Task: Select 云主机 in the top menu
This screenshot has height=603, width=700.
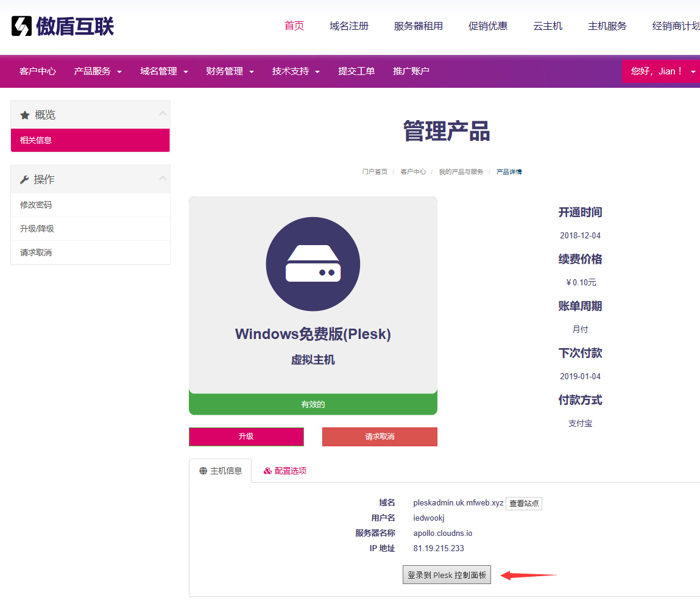Action: [547, 26]
